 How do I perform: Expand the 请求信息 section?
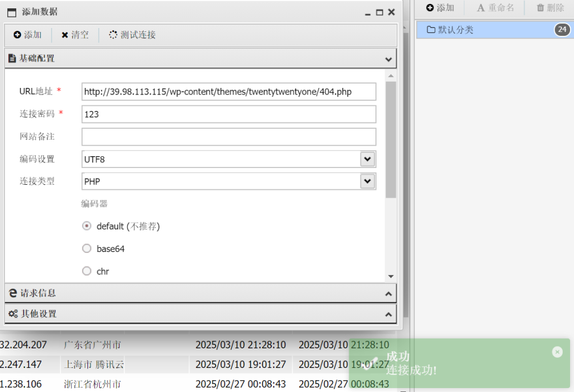coord(388,293)
